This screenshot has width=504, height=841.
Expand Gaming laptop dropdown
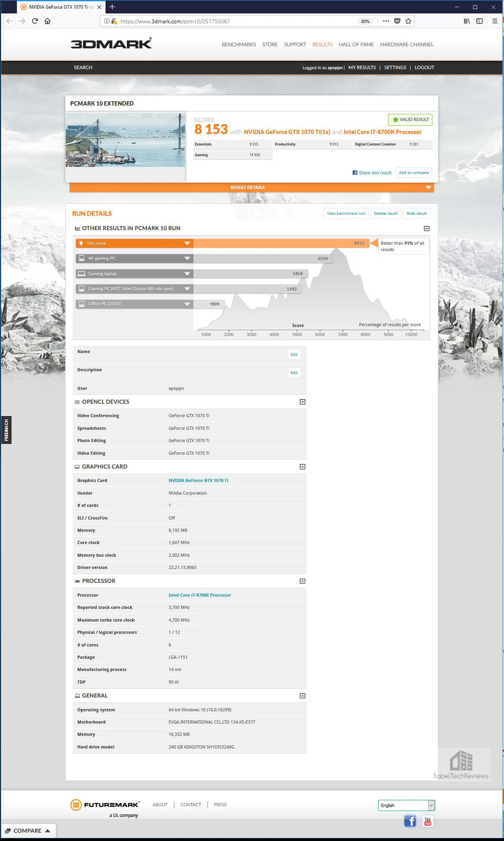(187, 274)
